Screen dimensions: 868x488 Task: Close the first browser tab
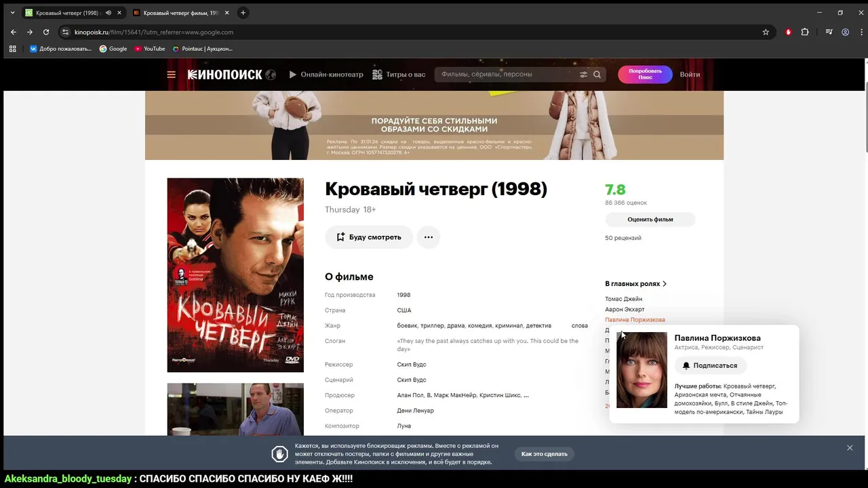[x=119, y=13]
